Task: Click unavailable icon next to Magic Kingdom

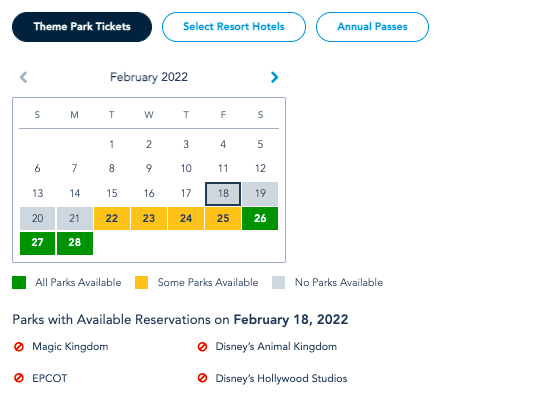Action: [x=19, y=347]
